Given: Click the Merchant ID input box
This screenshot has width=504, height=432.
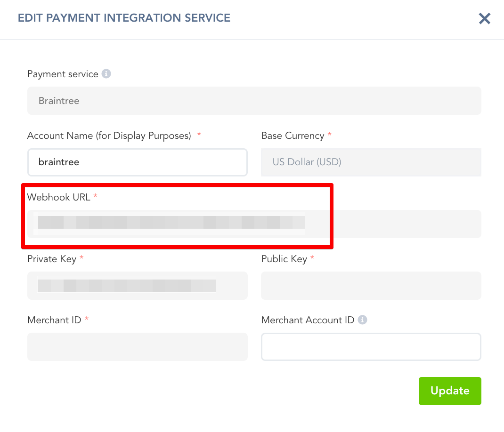Looking at the screenshot, I should [137, 347].
